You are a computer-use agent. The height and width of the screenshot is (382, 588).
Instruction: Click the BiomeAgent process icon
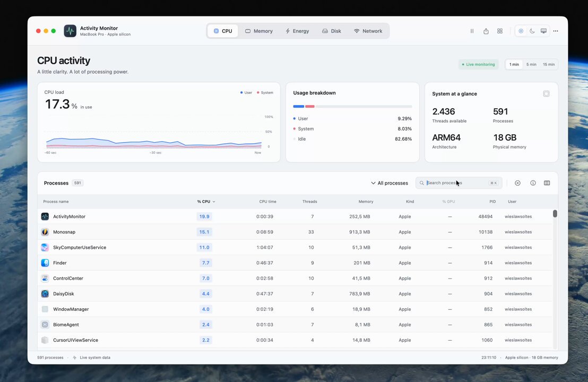coord(45,325)
